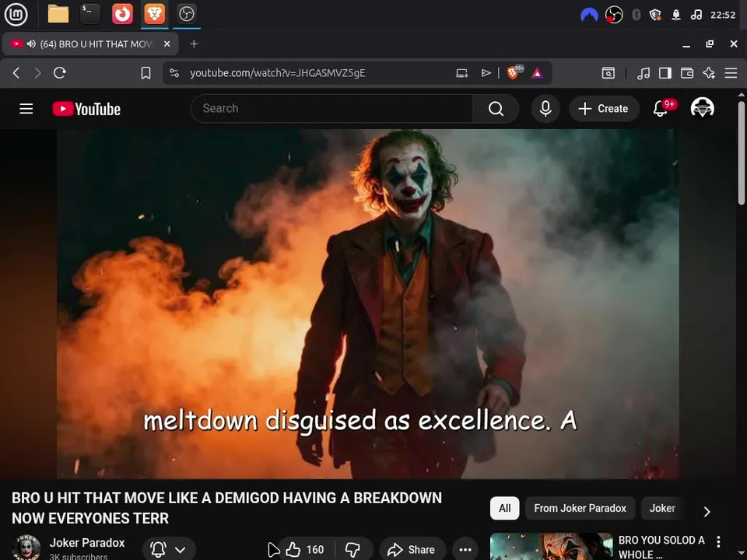Click the search magnifier button

[496, 109]
